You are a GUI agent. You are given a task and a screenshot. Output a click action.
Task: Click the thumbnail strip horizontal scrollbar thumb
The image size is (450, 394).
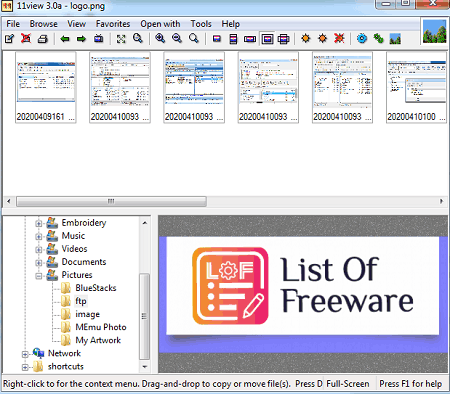tap(111, 201)
